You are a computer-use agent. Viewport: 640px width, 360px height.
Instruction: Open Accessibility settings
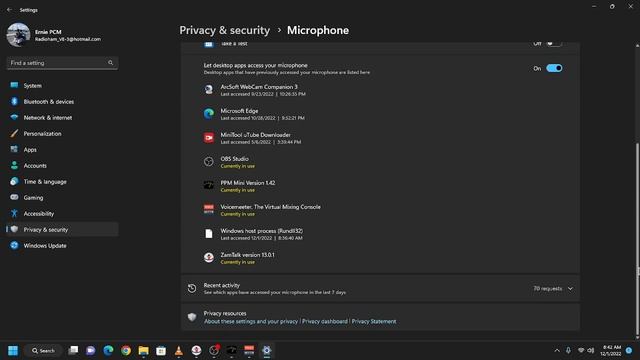pos(62,213)
